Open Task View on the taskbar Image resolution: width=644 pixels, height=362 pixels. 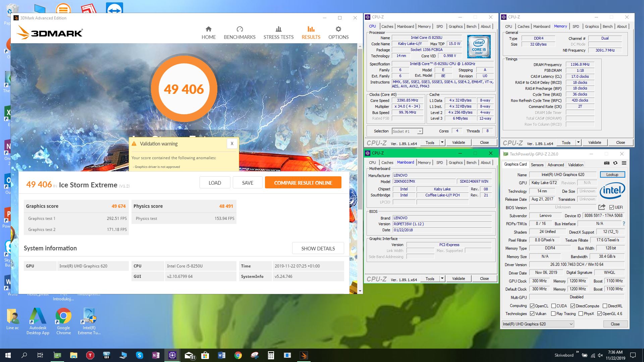(40, 355)
